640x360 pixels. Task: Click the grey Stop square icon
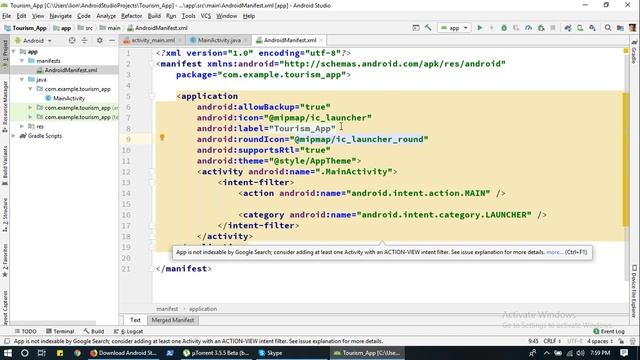[x=553, y=28]
